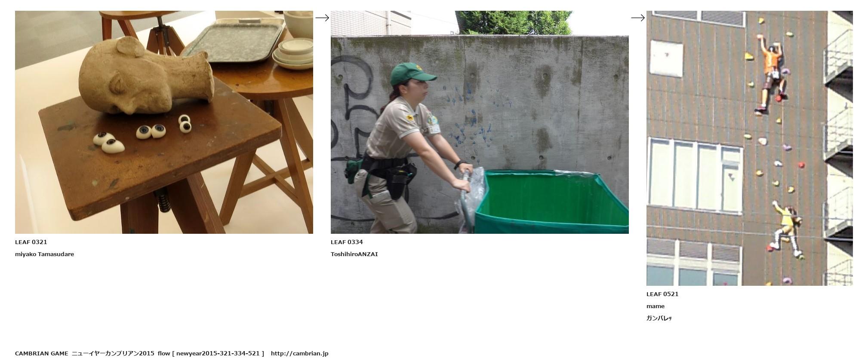The width and height of the screenshot is (868, 364).
Task: Select the LEAF 0334 label
Action: [347, 242]
